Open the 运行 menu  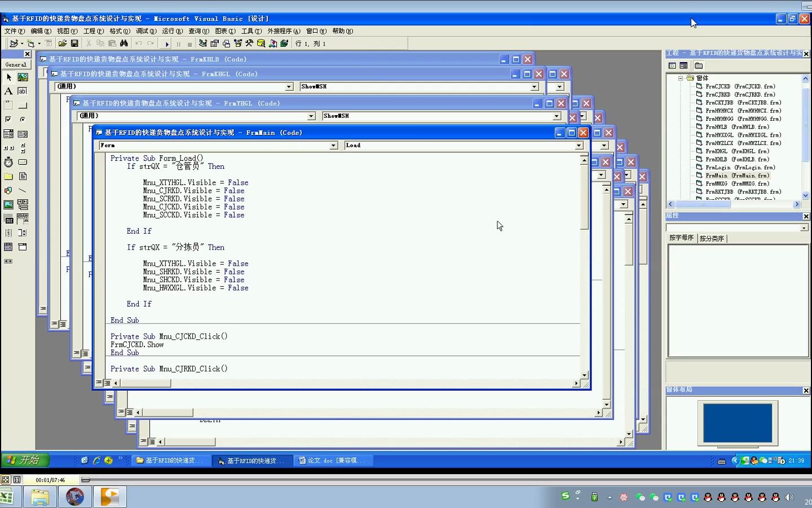(x=173, y=31)
